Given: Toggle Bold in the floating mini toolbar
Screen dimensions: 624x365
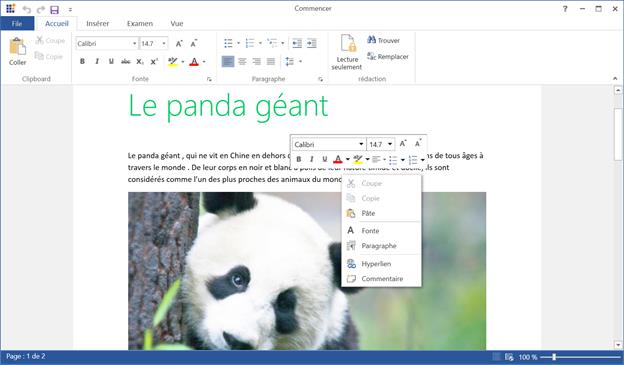Looking at the screenshot, I should click(x=298, y=159).
